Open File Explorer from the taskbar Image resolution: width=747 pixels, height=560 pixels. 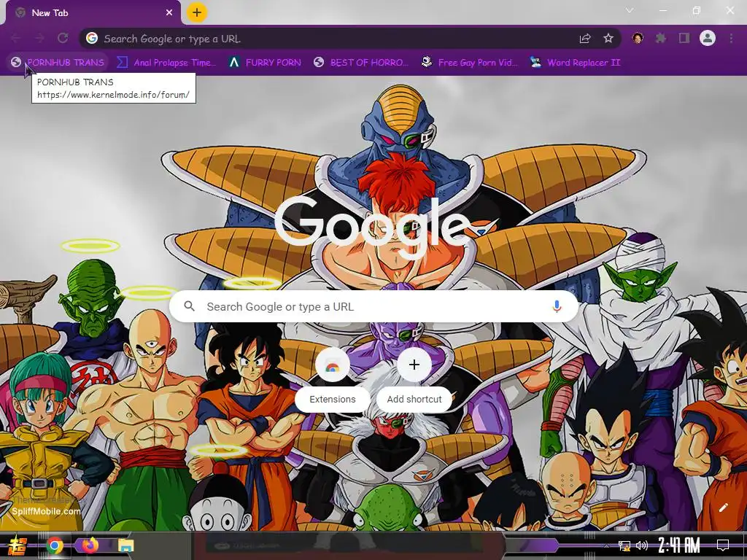coord(126,545)
